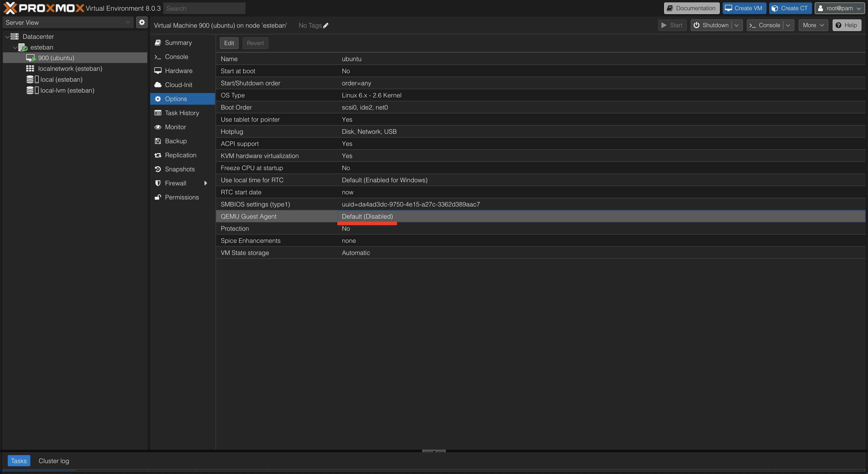
Task: Open the Cloud-Init panel
Action: tap(183, 85)
